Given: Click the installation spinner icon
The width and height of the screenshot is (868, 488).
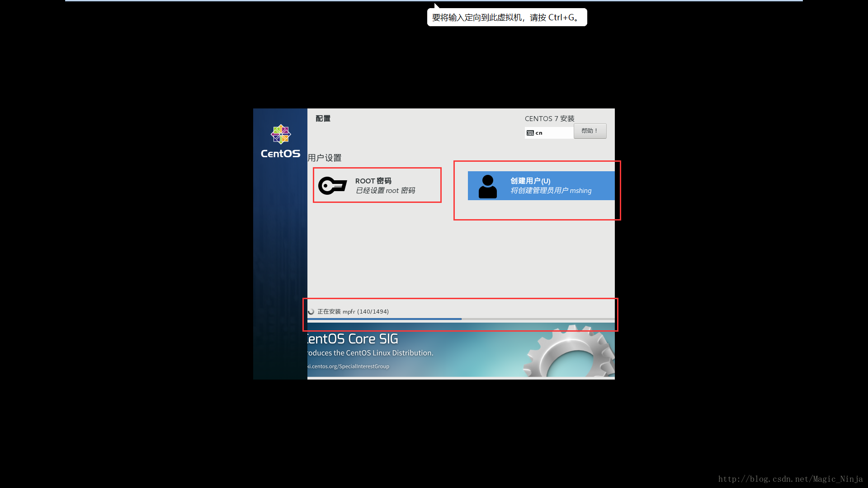Looking at the screenshot, I should [311, 312].
